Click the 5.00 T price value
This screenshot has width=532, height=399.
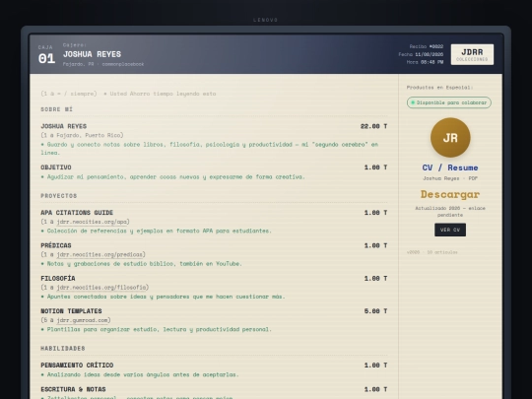pyautogui.click(x=375, y=311)
